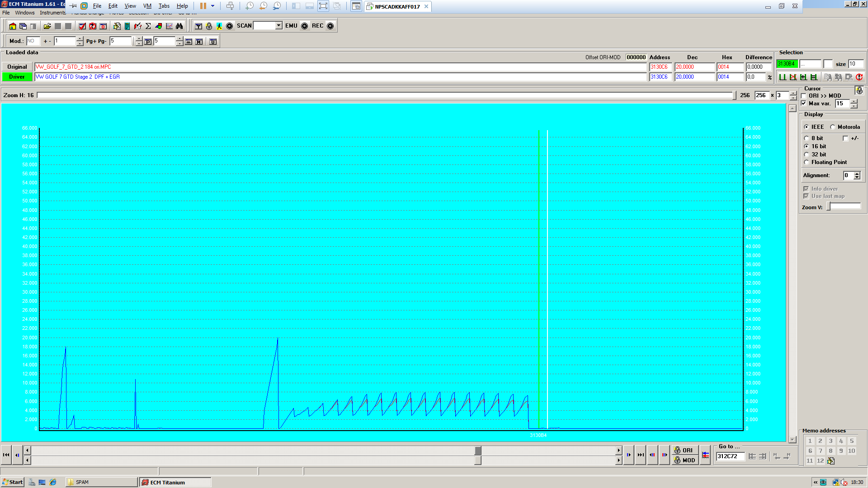Click the binoculars search icon

[179, 26]
